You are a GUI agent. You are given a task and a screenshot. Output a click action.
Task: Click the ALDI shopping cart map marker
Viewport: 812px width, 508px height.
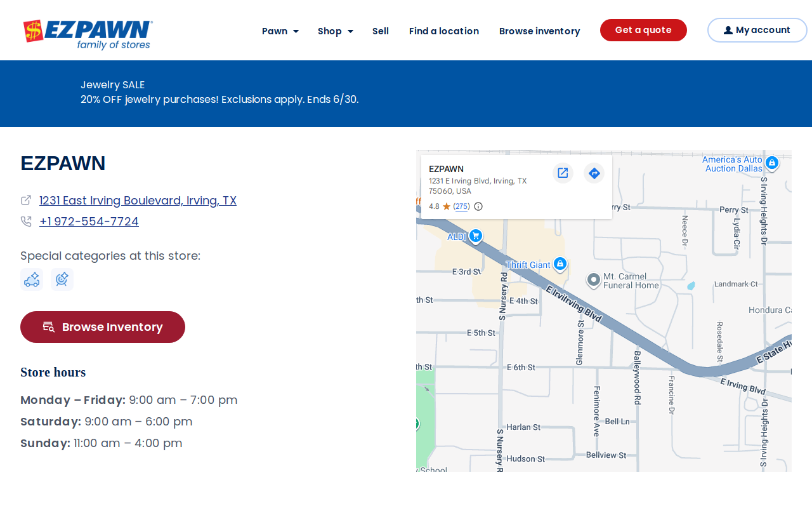click(476, 236)
